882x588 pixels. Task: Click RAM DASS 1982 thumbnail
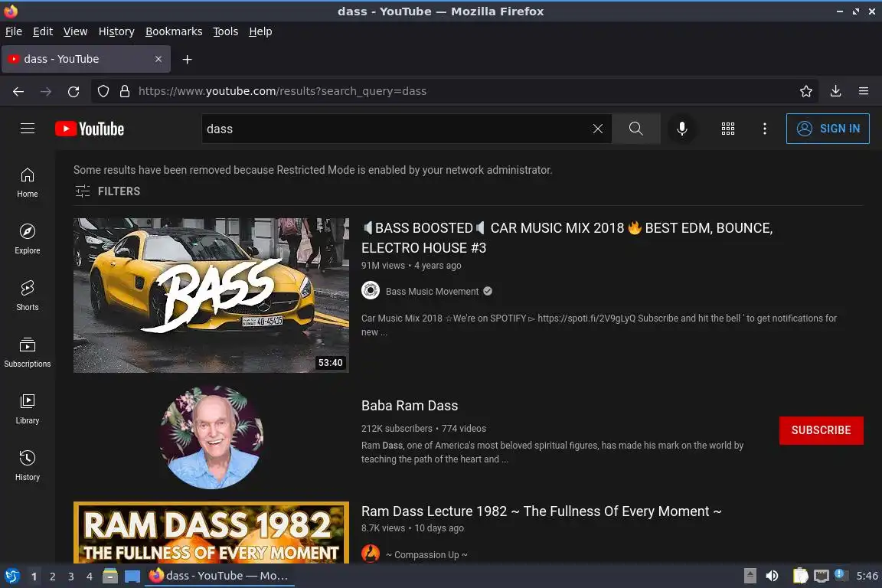pos(211,532)
